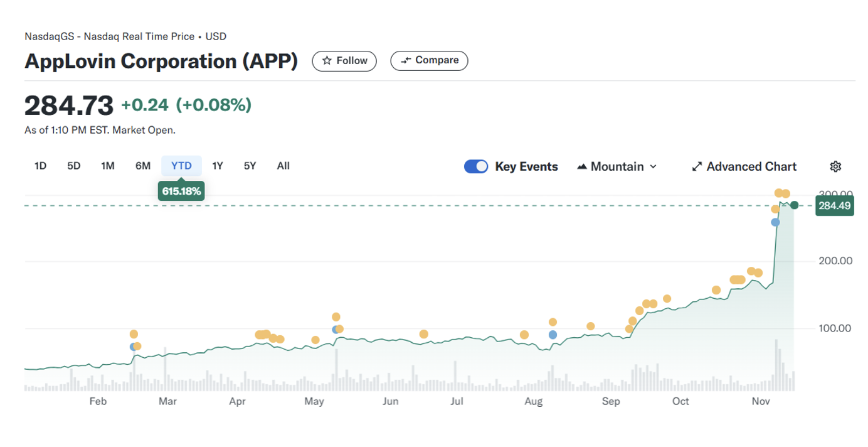Click the Aug x-axis label
This screenshot has height=447, width=868.
pos(533,401)
